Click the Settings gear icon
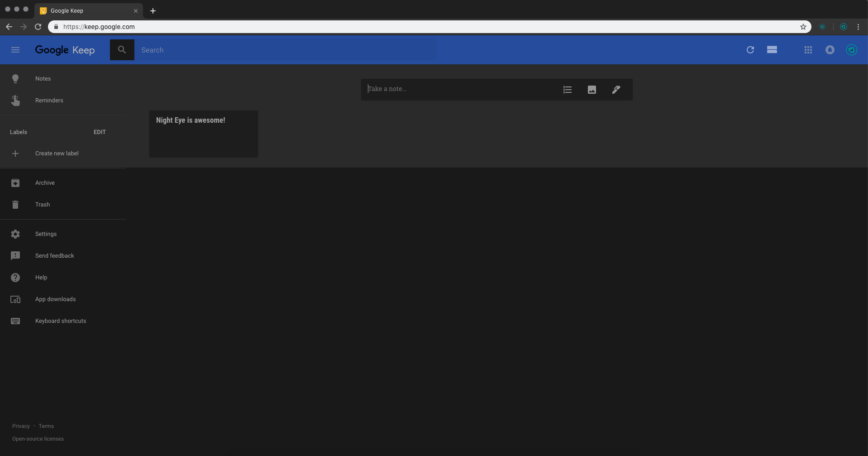This screenshot has height=456, width=868. (15, 234)
